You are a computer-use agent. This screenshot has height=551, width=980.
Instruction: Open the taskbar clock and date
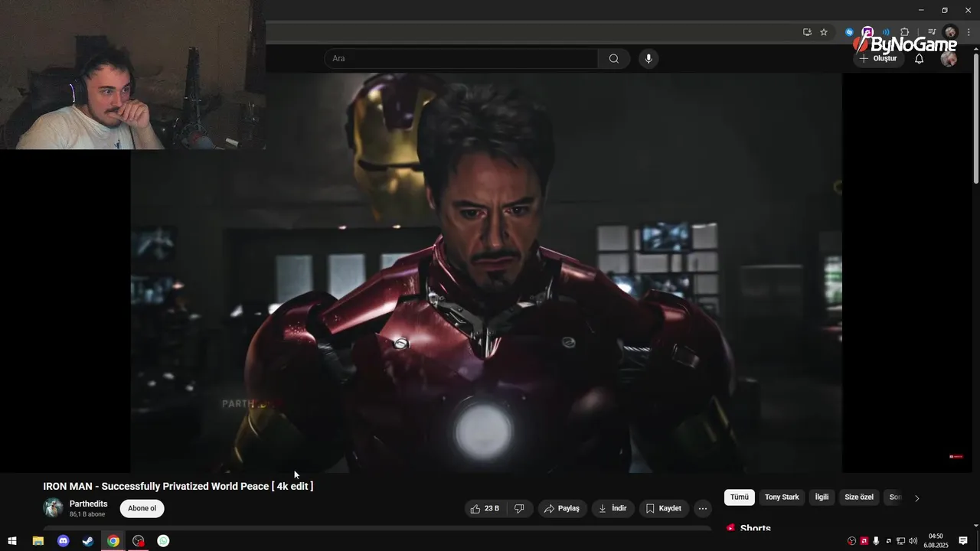[936, 541]
